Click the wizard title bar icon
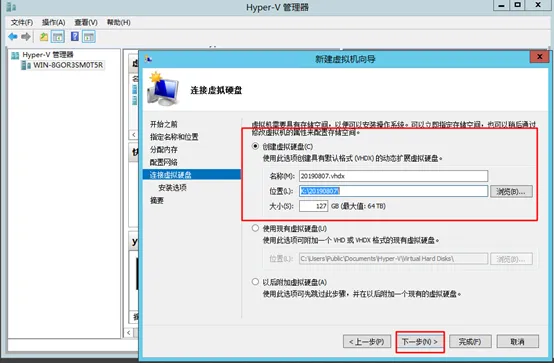Image resolution: width=554 pixels, height=363 pixels. [148, 59]
